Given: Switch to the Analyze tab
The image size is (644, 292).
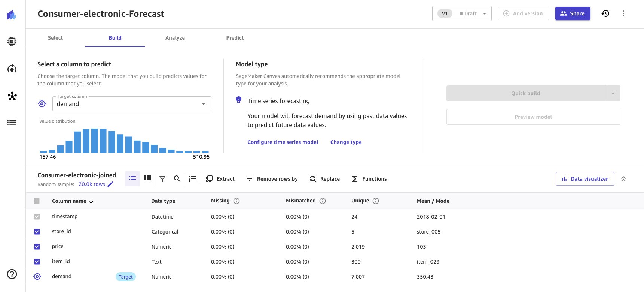Looking at the screenshot, I should click(x=175, y=38).
